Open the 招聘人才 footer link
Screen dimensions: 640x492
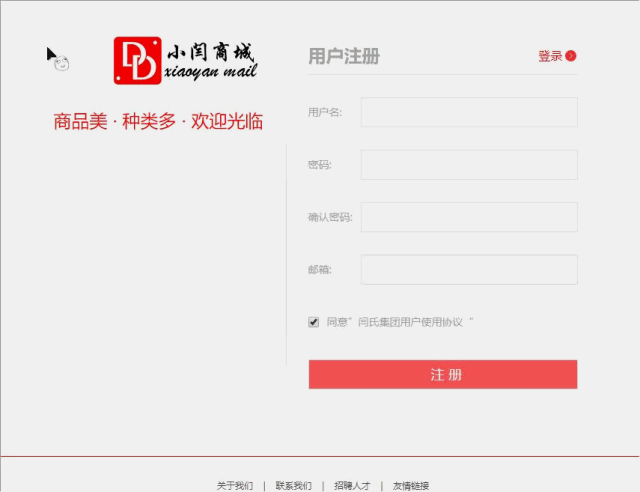tap(352, 485)
